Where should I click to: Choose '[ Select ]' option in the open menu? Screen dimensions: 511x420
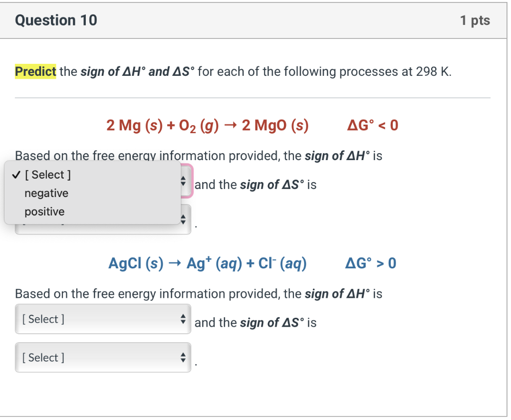[x=47, y=175]
